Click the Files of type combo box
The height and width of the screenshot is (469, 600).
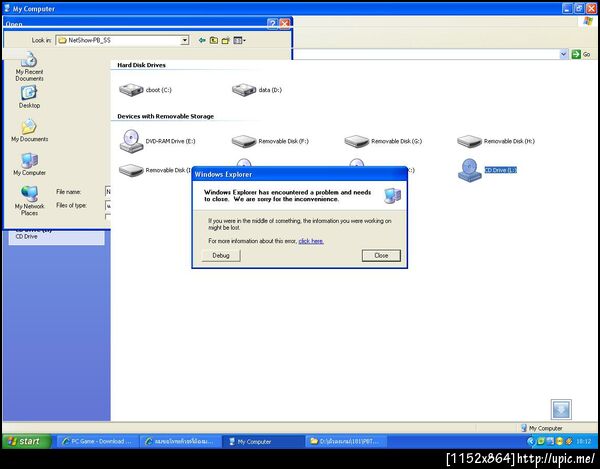[x=108, y=205]
